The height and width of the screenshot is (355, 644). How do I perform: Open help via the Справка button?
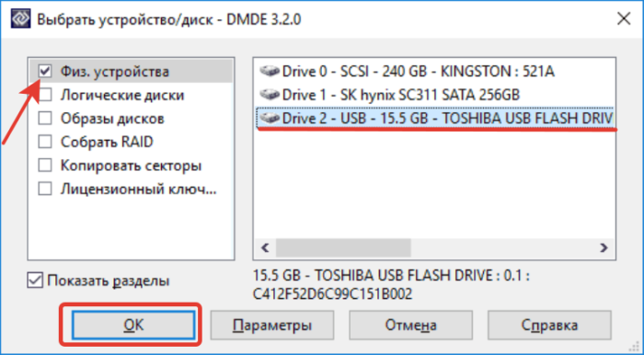coord(549,325)
